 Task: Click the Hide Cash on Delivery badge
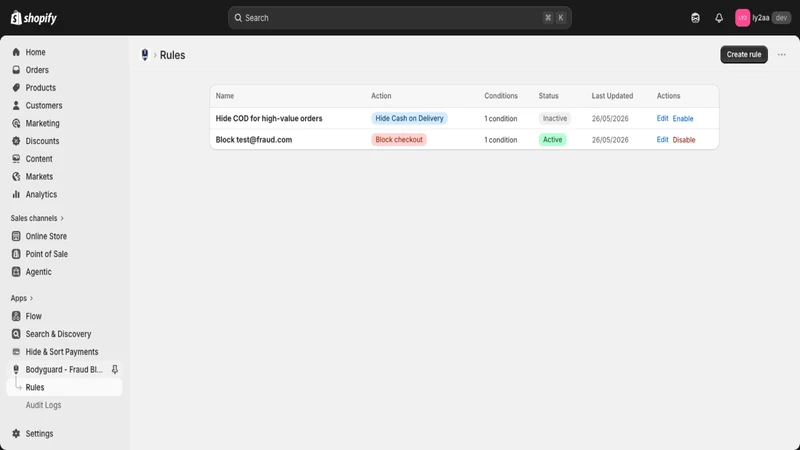(x=409, y=118)
